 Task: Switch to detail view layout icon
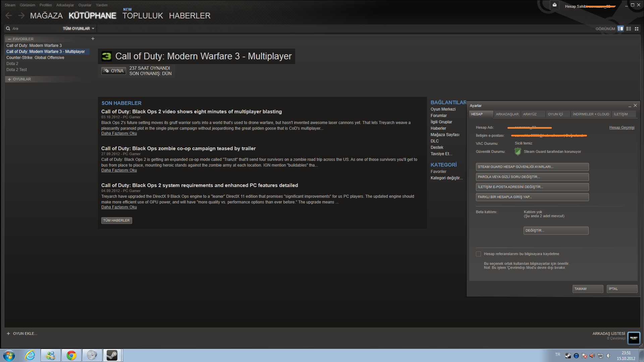(621, 29)
